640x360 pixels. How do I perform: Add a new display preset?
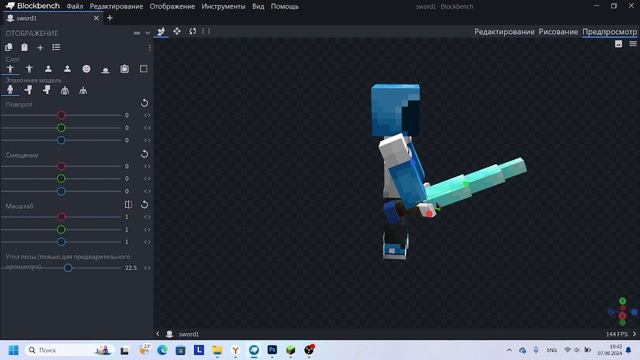click(x=40, y=48)
